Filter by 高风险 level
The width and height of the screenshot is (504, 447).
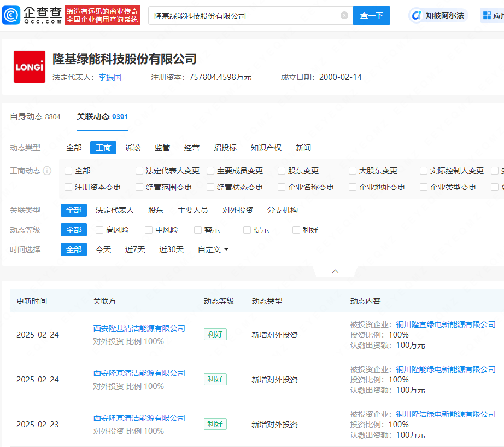coord(99,230)
